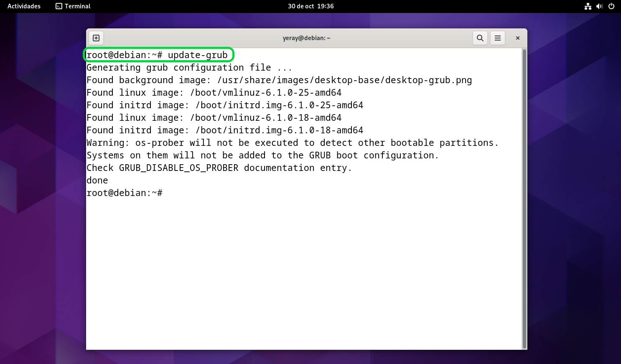
Task: Click the 'done' output line
Action: click(97, 181)
